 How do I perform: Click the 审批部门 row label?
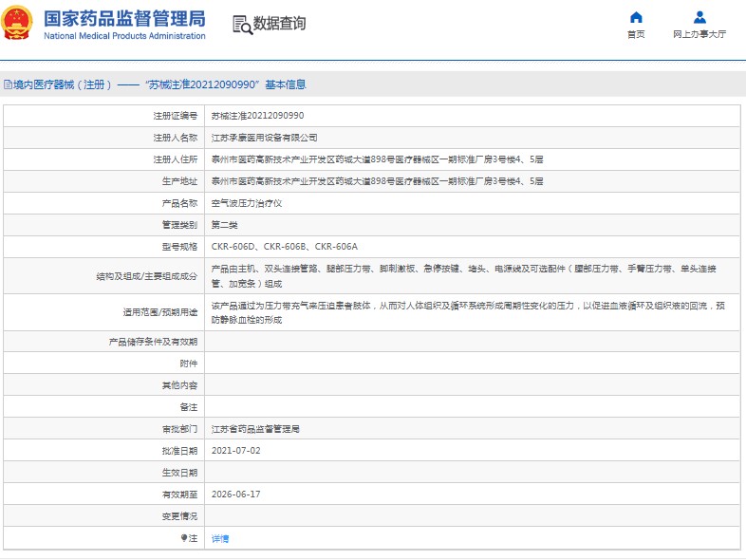(x=179, y=429)
